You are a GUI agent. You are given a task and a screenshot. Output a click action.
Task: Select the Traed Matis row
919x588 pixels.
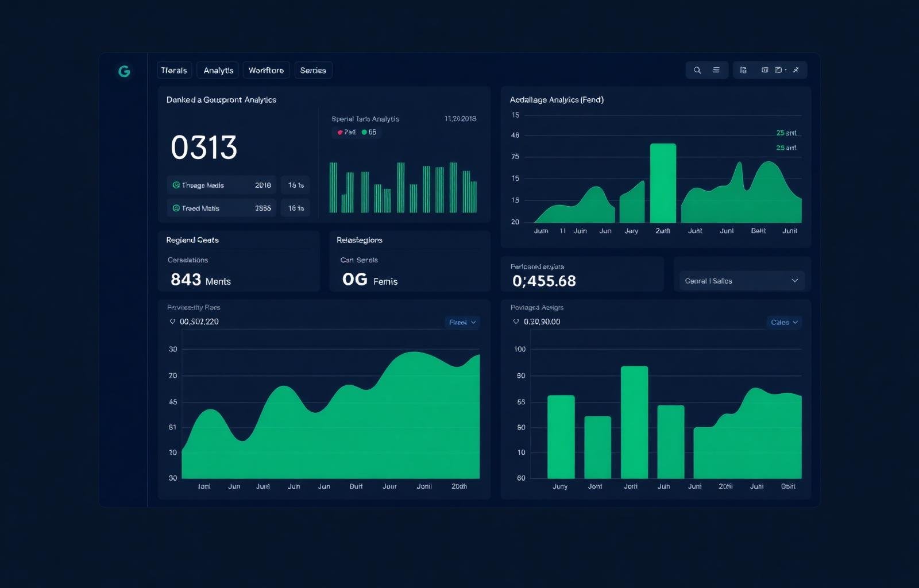[x=222, y=208]
